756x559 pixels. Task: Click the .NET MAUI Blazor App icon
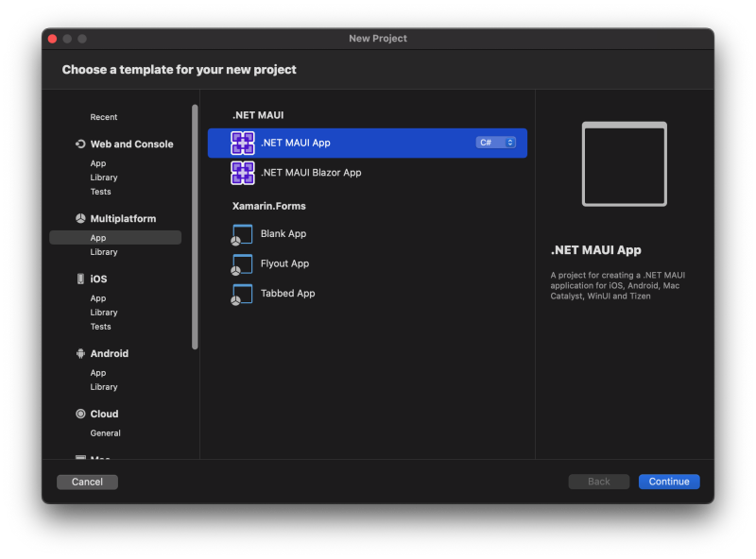[x=243, y=173]
